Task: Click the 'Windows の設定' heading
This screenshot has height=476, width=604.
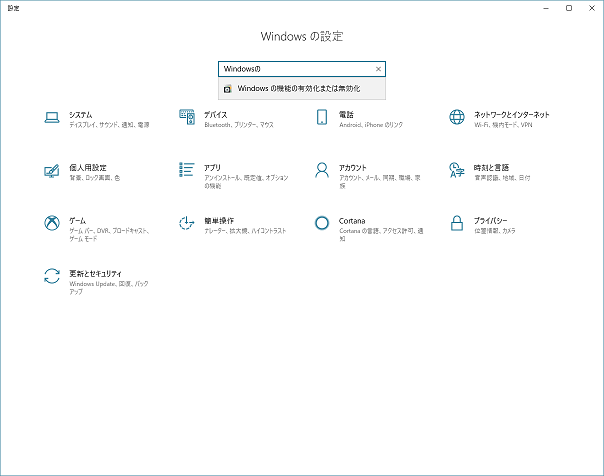Action: point(302,37)
